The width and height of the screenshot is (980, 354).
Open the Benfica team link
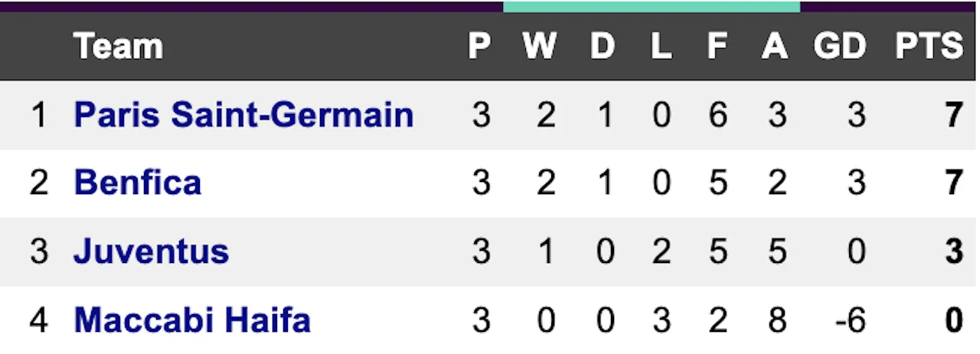pyautogui.click(x=138, y=183)
